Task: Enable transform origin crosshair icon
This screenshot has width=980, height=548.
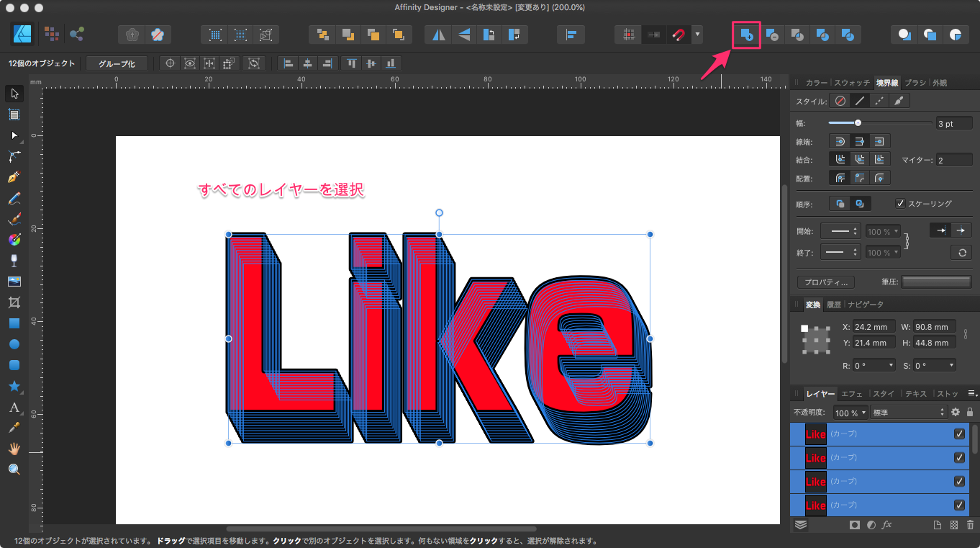Action: [x=171, y=63]
